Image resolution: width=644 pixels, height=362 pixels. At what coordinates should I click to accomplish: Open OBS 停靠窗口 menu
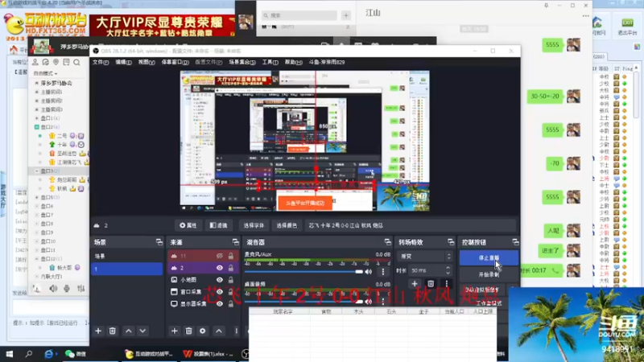(175, 63)
